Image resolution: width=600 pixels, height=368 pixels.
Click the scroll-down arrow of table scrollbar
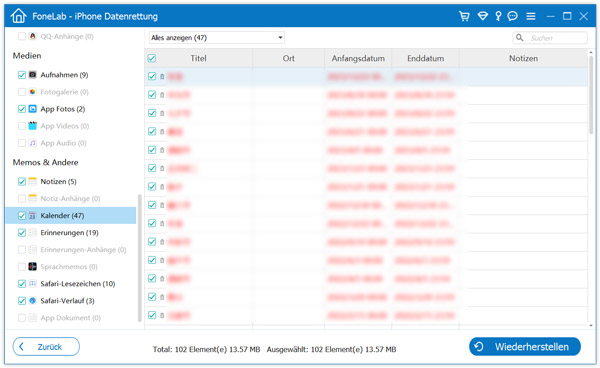591,326
